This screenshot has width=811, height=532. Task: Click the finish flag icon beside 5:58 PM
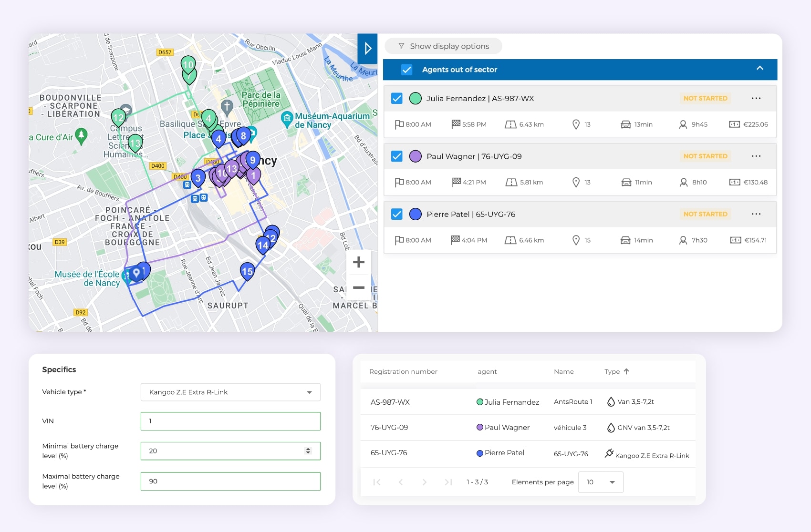(x=455, y=124)
